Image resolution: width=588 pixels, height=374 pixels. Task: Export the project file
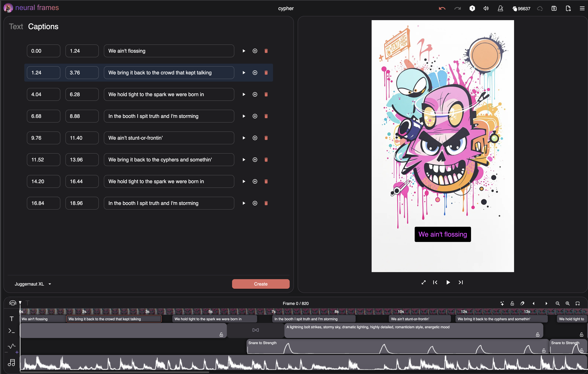click(x=568, y=8)
